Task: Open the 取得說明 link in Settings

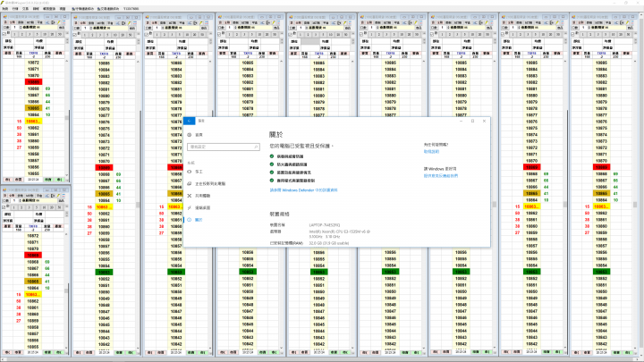Action: pos(431,151)
